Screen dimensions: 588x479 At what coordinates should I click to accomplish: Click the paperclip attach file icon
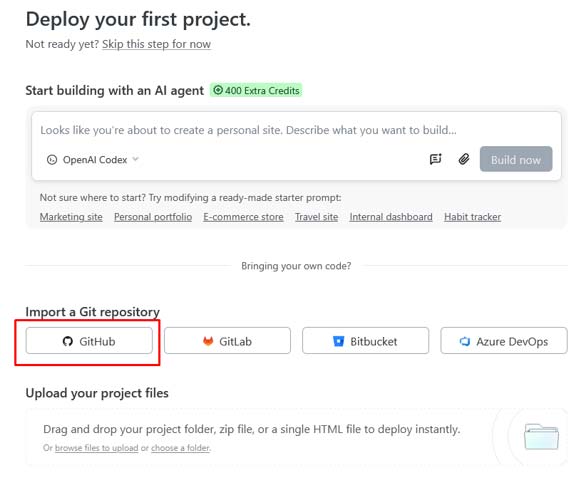click(464, 159)
